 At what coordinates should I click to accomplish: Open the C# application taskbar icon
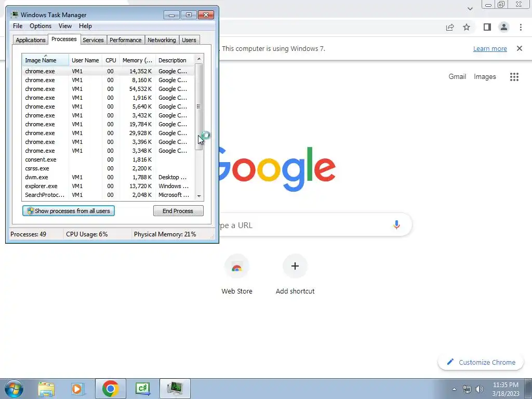coord(142,389)
